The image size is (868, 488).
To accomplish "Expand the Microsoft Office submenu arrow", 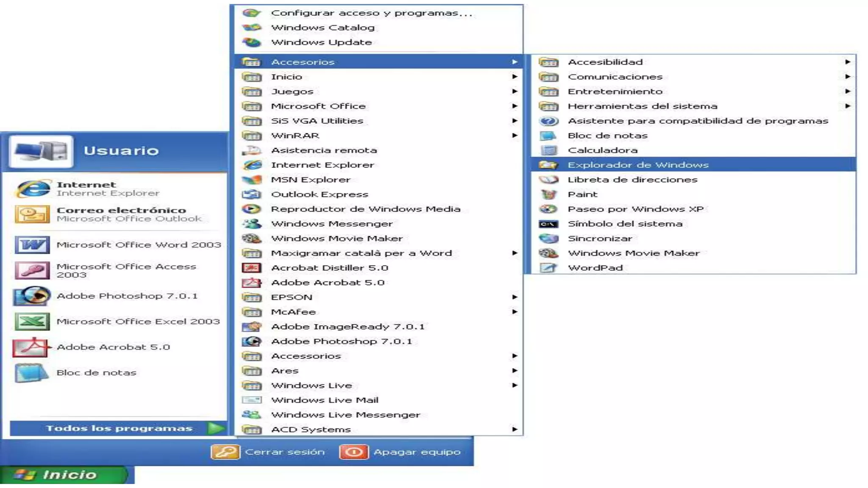I will pyautogui.click(x=515, y=106).
